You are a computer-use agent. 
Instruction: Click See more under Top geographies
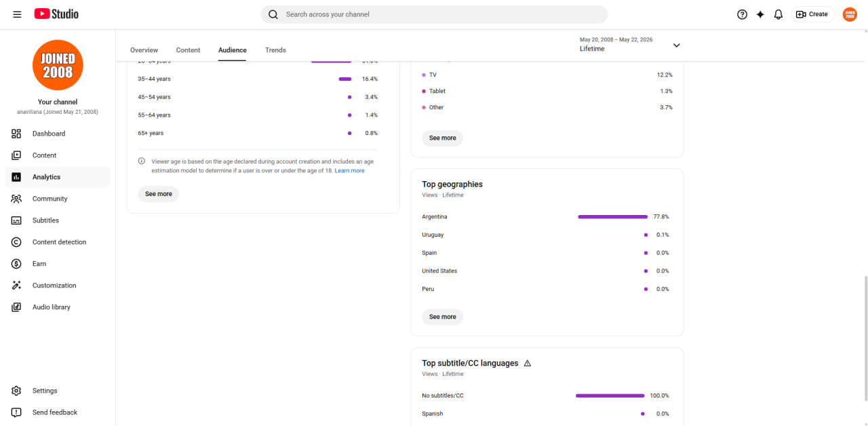click(x=443, y=317)
